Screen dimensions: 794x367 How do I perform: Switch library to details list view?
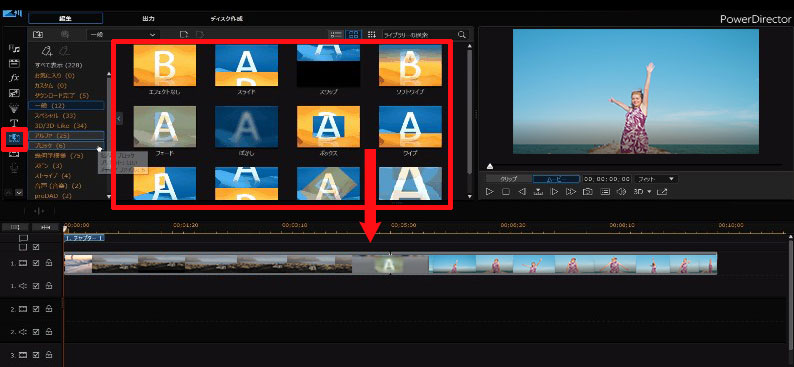[336, 34]
